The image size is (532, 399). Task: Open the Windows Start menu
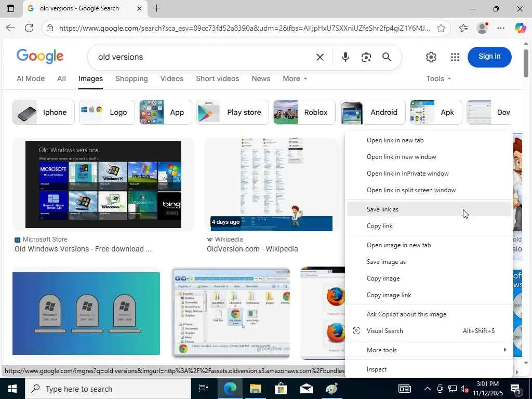pyautogui.click(x=12, y=389)
